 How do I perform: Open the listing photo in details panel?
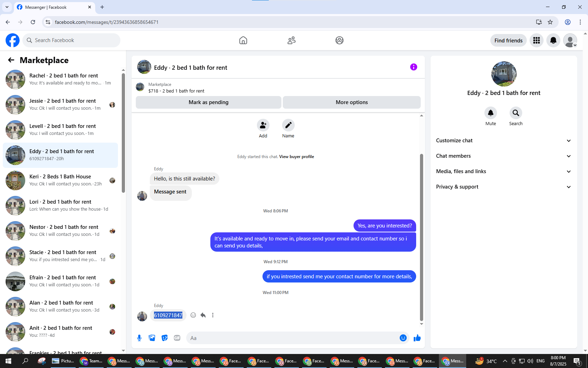[x=504, y=74]
